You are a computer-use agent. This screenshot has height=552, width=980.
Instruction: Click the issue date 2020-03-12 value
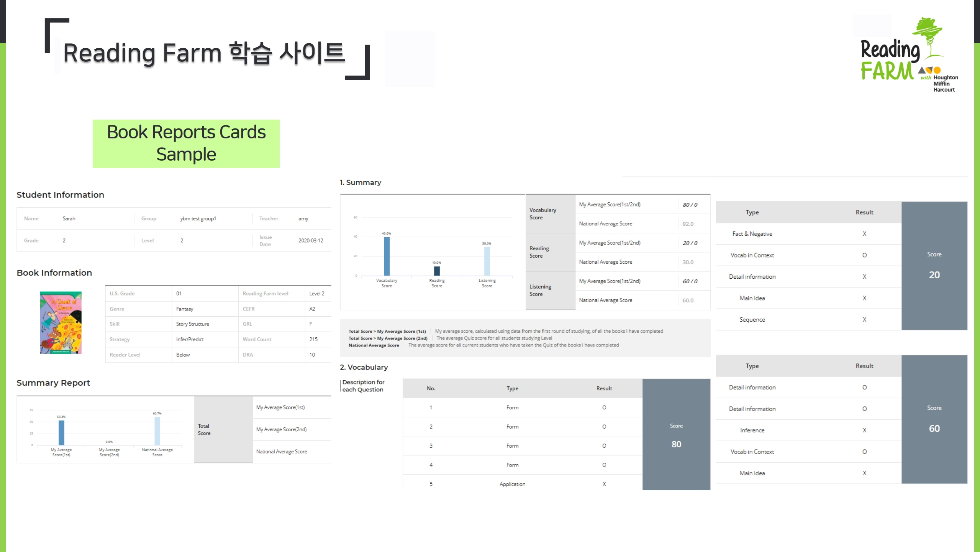coord(311,241)
